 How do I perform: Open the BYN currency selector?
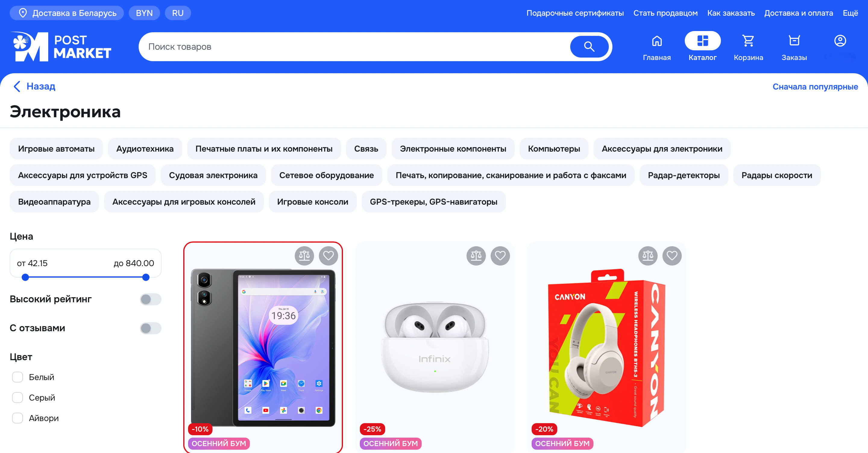point(144,13)
